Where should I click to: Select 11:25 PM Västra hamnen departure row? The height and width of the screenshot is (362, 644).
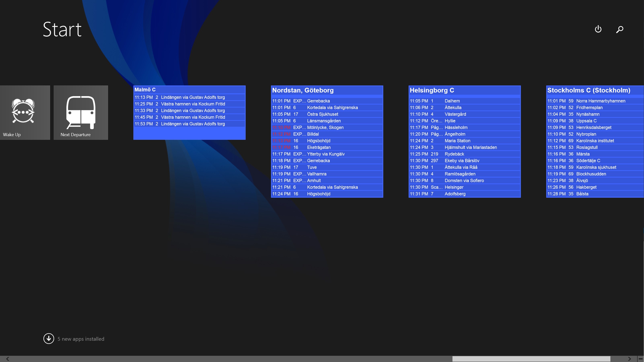click(189, 104)
